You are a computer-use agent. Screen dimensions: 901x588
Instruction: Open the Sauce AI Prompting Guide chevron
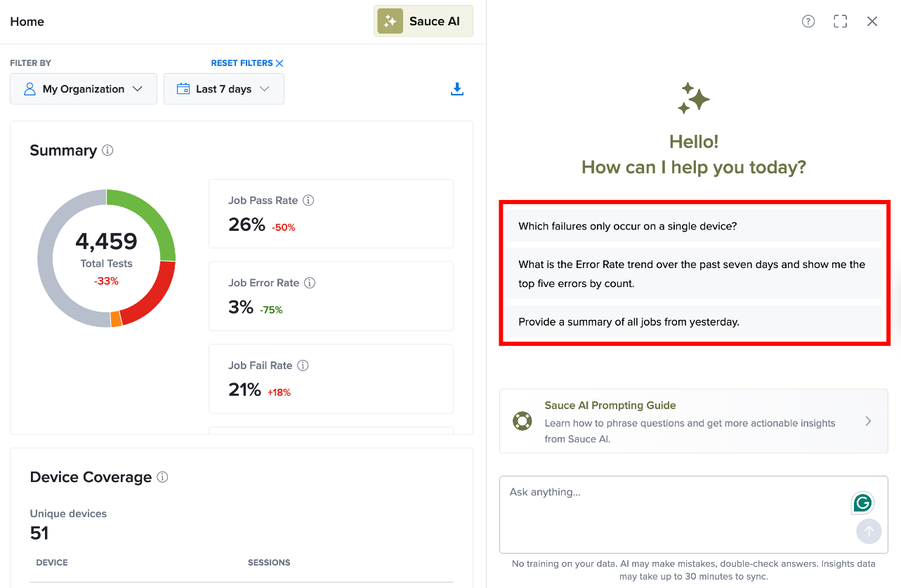pyautogui.click(x=868, y=421)
